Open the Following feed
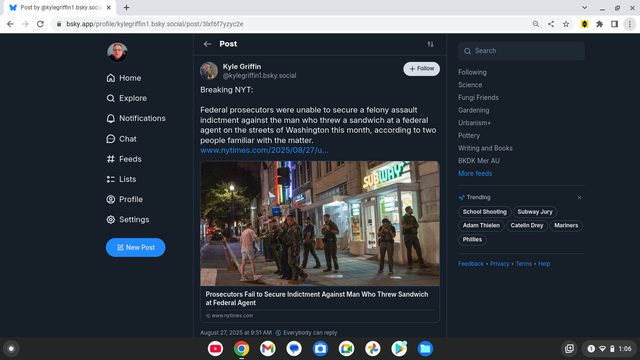Screen dimensions: 640x360 coord(472,72)
